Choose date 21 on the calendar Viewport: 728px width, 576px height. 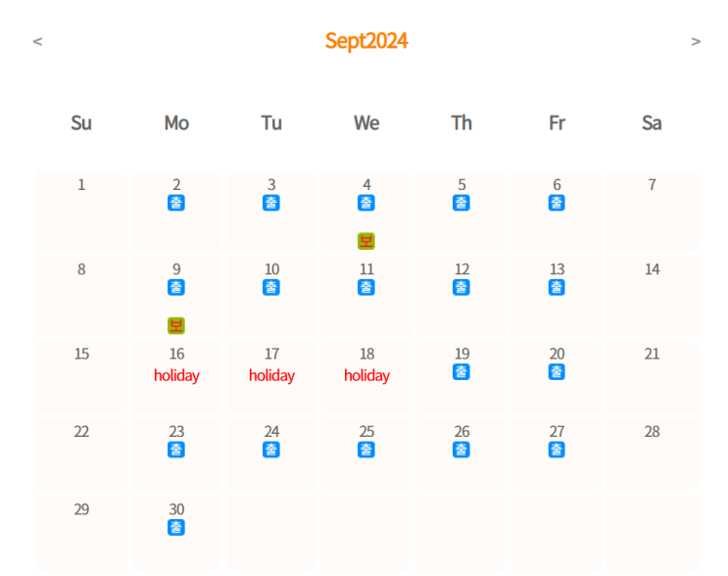click(652, 355)
